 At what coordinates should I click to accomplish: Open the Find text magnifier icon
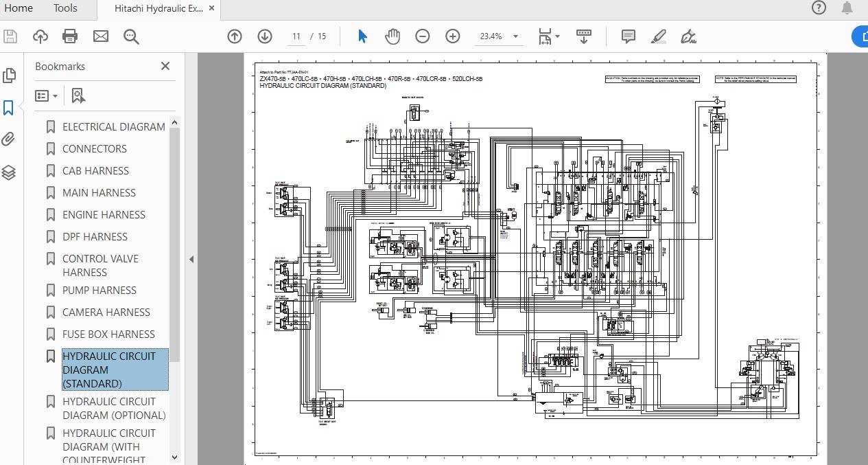click(131, 36)
